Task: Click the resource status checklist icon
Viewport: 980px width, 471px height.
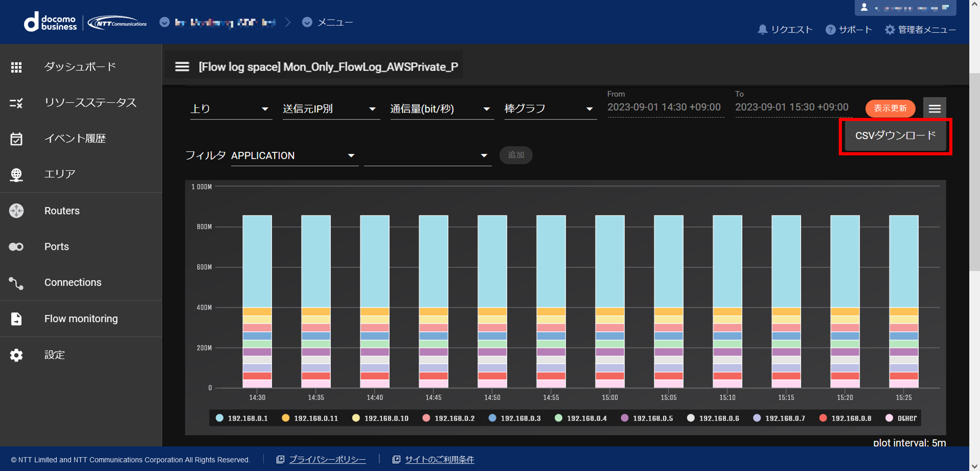Action: coord(16,103)
